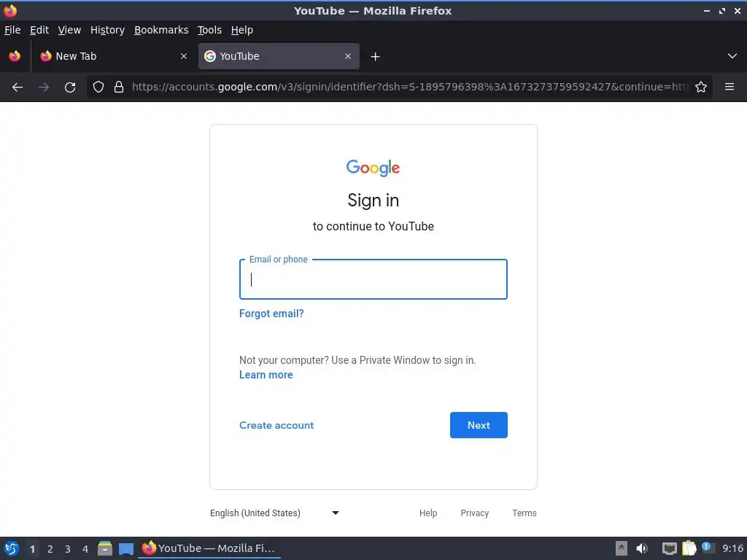Open the File menu
Viewport: 747px width, 560px height.
(12, 30)
